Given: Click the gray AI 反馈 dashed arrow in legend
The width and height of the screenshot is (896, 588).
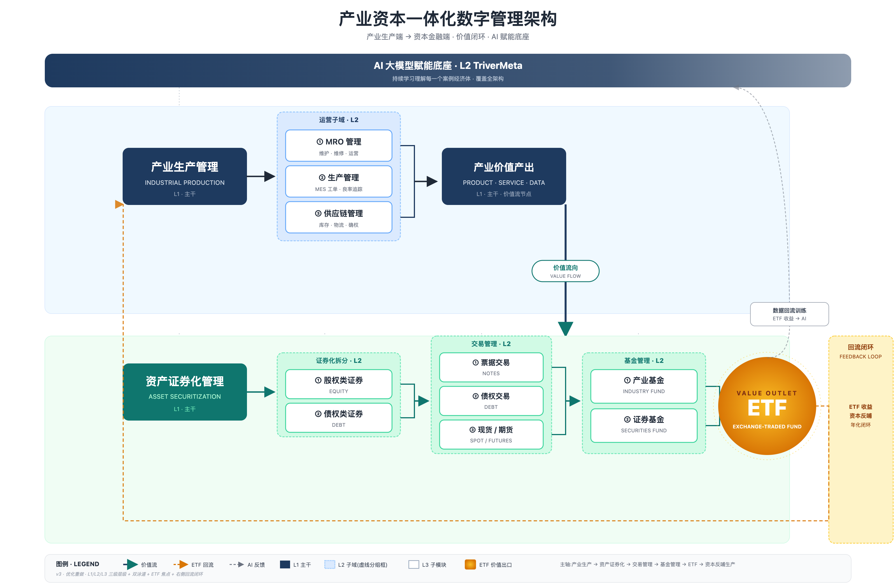Looking at the screenshot, I should tap(236, 564).
